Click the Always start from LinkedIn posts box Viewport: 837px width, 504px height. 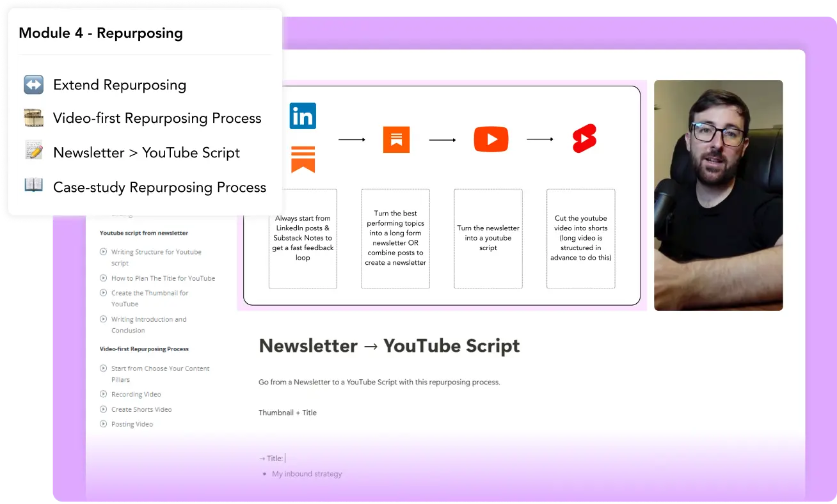click(x=303, y=238)
